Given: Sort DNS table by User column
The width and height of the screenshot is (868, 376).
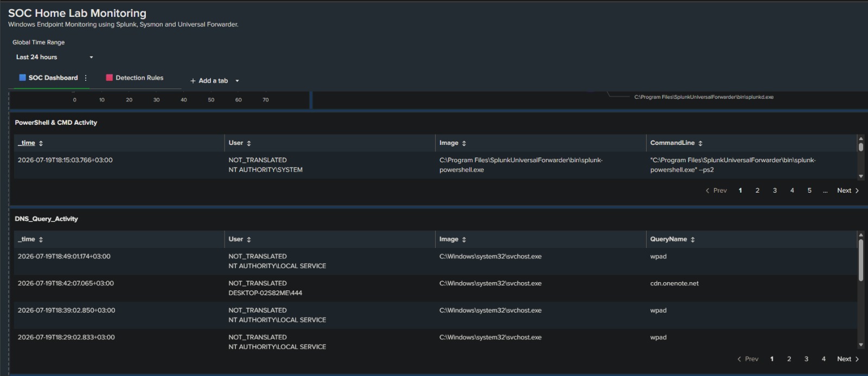Looking at the screenshot, I should 240,239.
